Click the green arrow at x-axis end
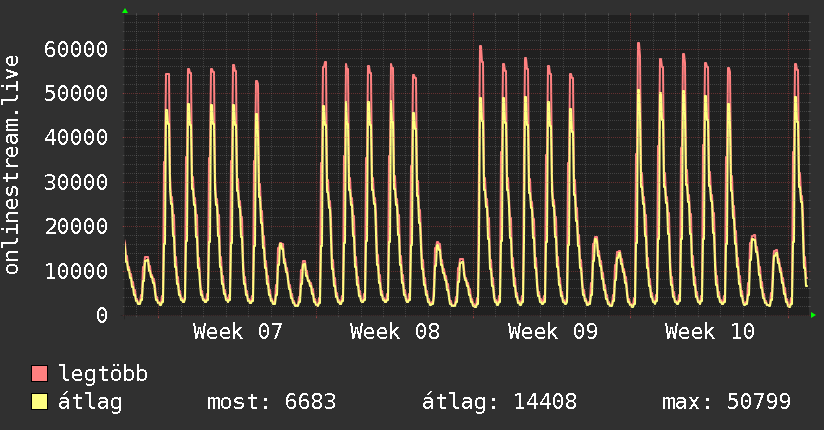 [813, 315]
